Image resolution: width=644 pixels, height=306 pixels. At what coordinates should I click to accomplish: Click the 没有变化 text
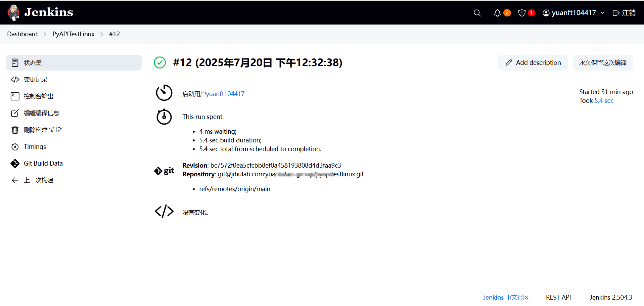pos(196,212)
